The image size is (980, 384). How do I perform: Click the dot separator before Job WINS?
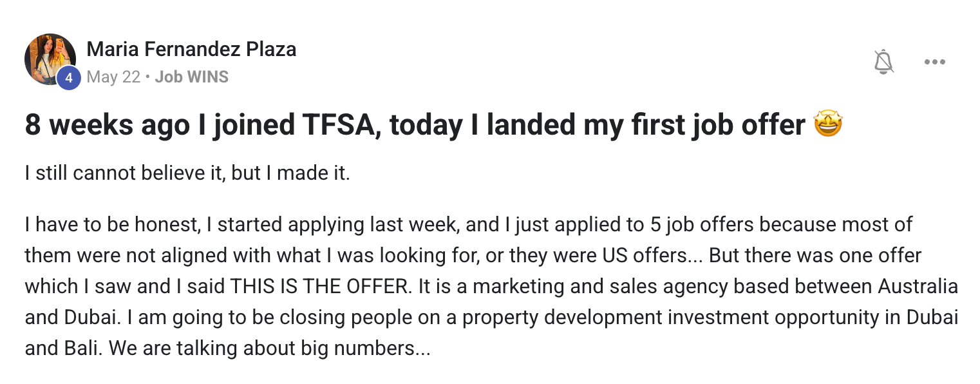(147, 78)
